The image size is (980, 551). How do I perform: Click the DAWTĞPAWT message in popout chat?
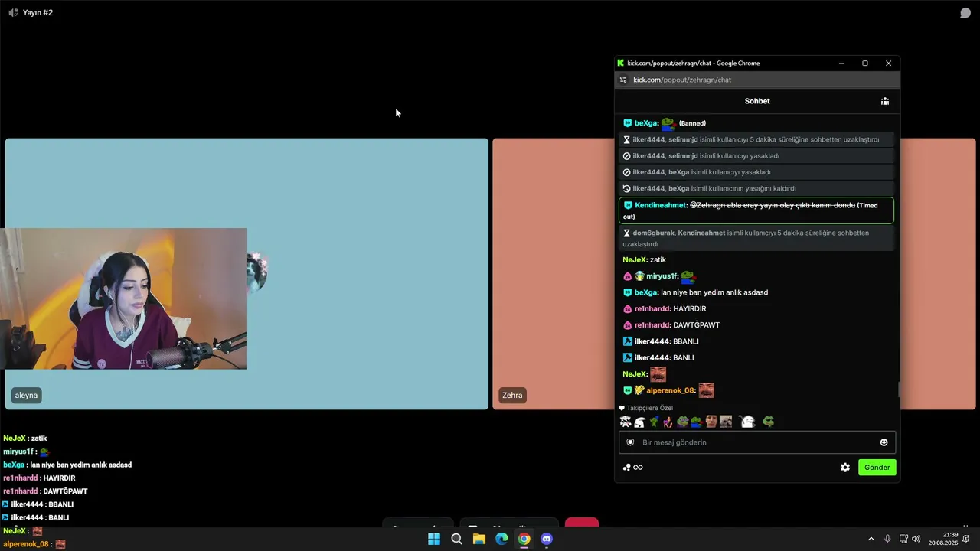point(696,325)
